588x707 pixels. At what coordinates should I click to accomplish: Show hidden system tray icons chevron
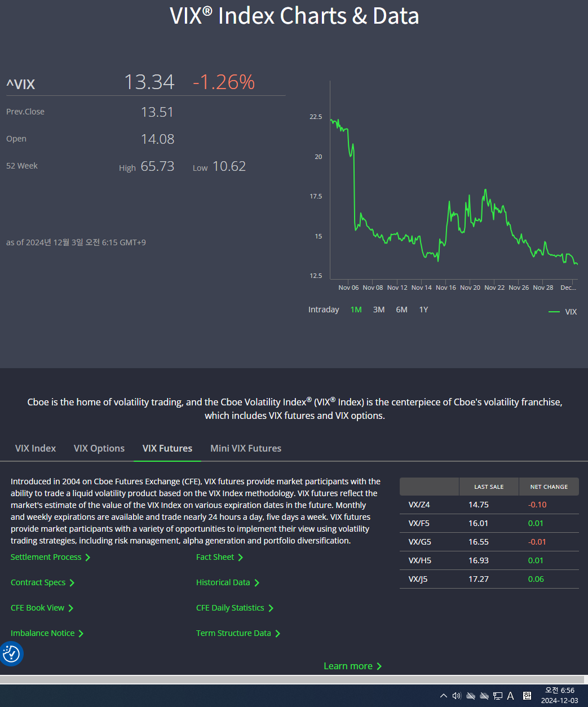coord(443,696)
